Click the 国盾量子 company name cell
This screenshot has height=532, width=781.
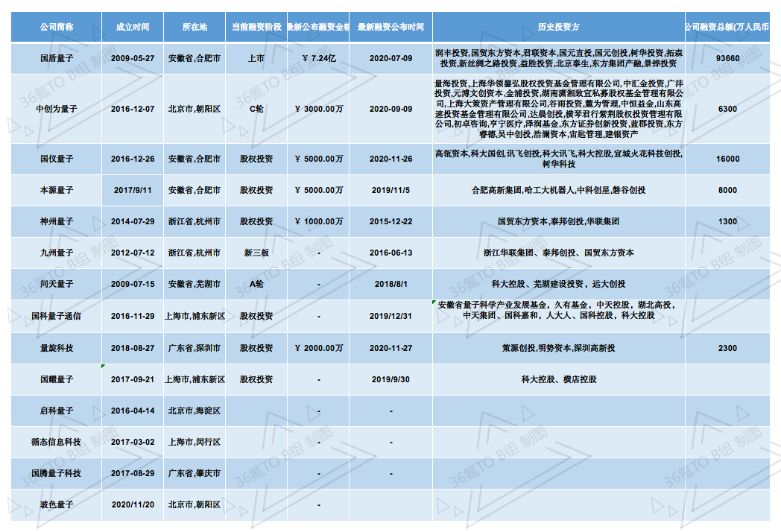[57, 59]
